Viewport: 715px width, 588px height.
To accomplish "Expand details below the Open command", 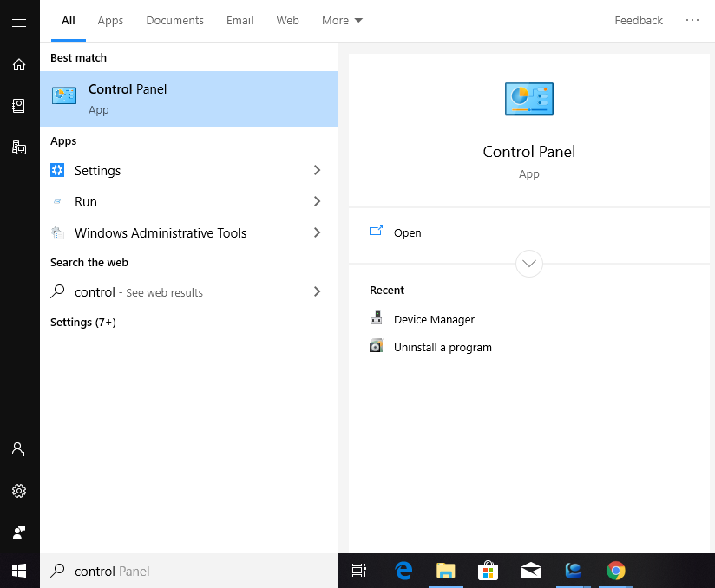I will point(528,264).
